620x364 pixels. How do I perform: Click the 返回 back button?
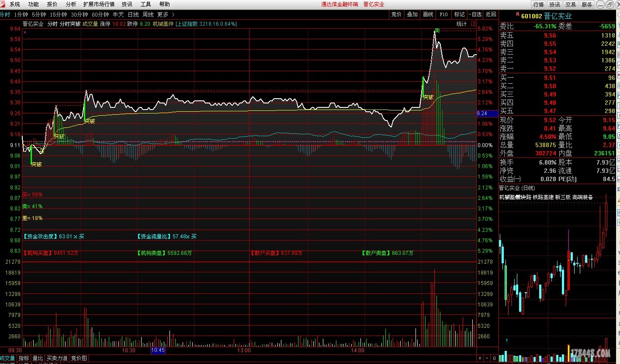[491, 14]
